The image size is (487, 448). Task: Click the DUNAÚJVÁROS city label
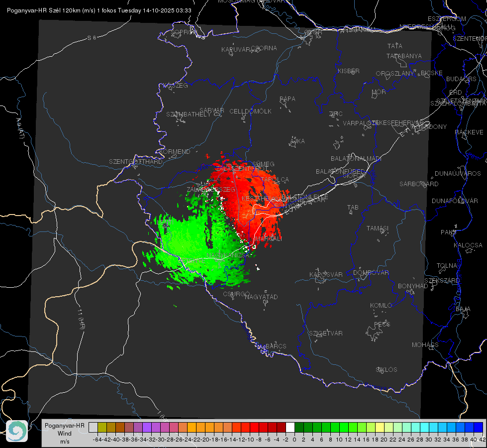458,174
